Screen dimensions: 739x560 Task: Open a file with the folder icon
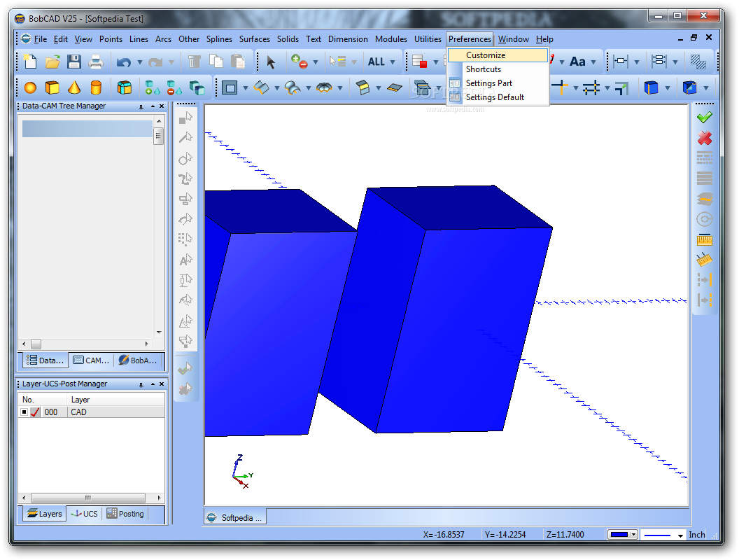pos(52,62)
